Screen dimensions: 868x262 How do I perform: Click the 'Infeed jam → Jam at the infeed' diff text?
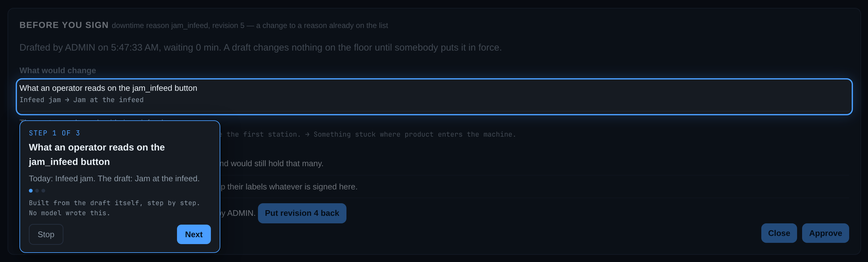[x=82, y=100]
